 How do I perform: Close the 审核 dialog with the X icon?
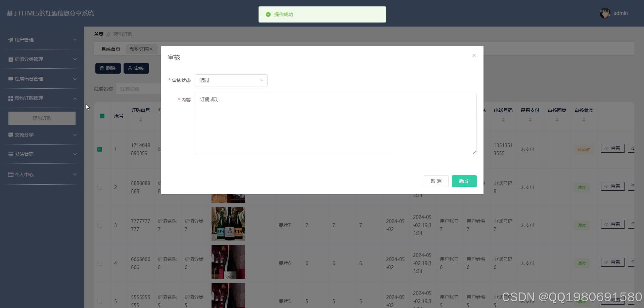474,55
